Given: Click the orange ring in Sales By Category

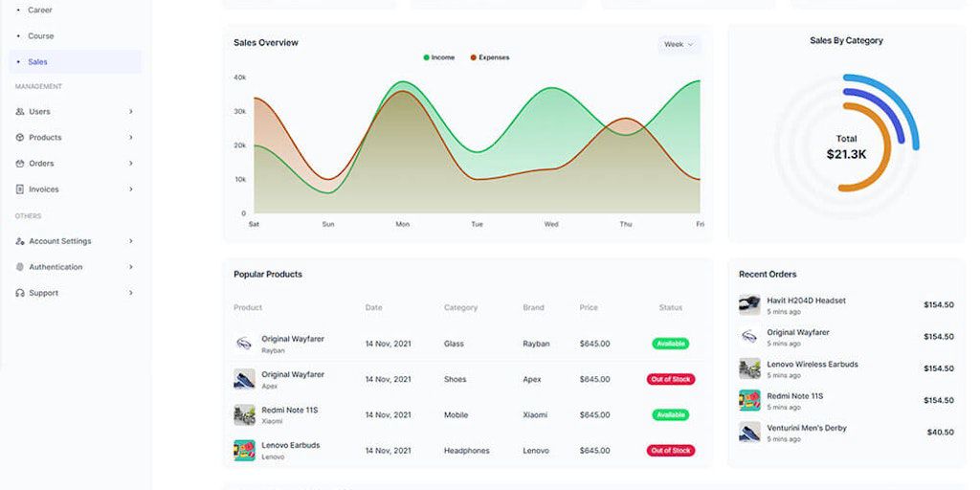Looking at the screenshot, I should click(869, 146).
